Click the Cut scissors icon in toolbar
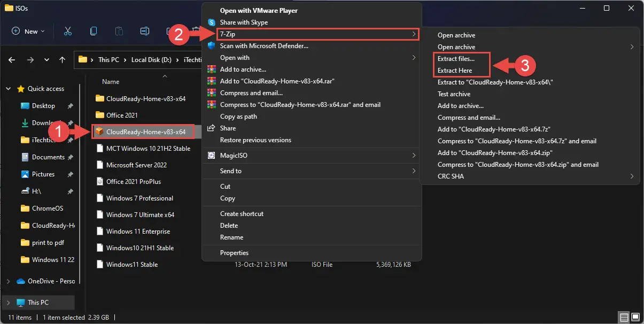Image resolution: width=644 pixels, height=324 pixels. pos(67,31)
